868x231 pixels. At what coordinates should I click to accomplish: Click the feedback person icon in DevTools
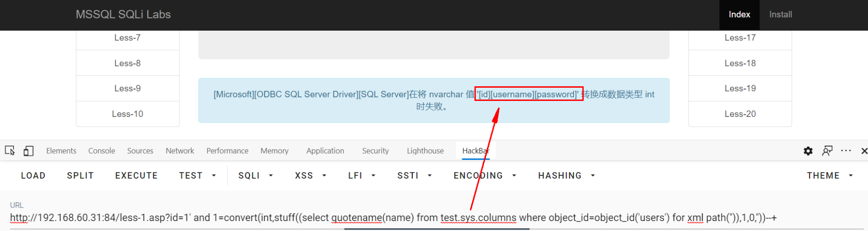click(827, 151)
